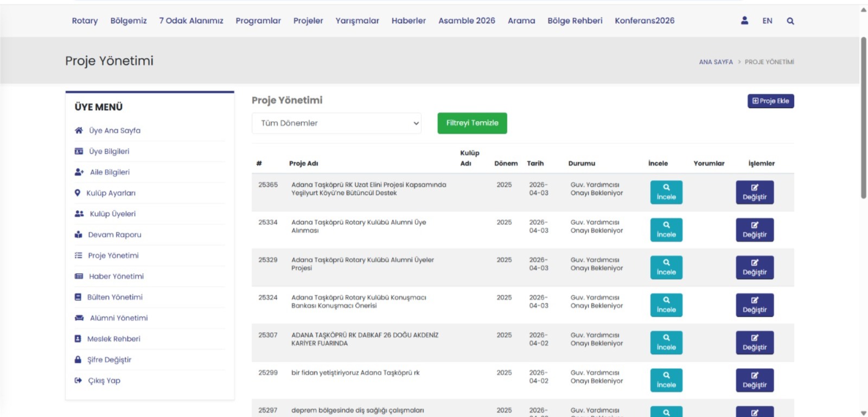Image resolution: width=868 pixels, height=417 pixels.
Task: Go to ANA SAYFA breadcrumb link
Action: [x=716, y=62]
